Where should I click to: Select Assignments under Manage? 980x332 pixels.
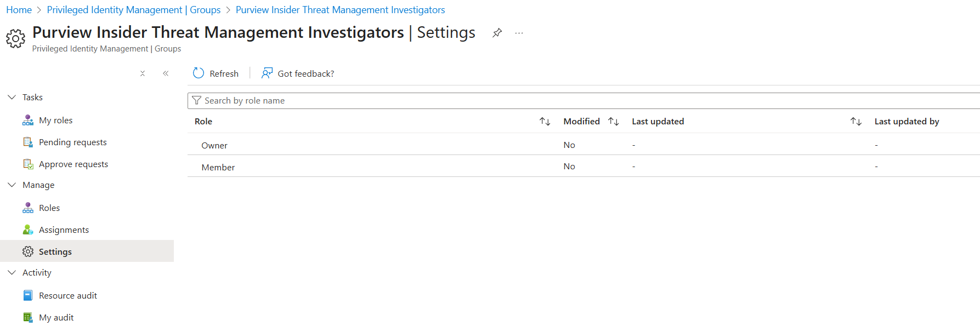pyautogui.click(x=64, y=230)
